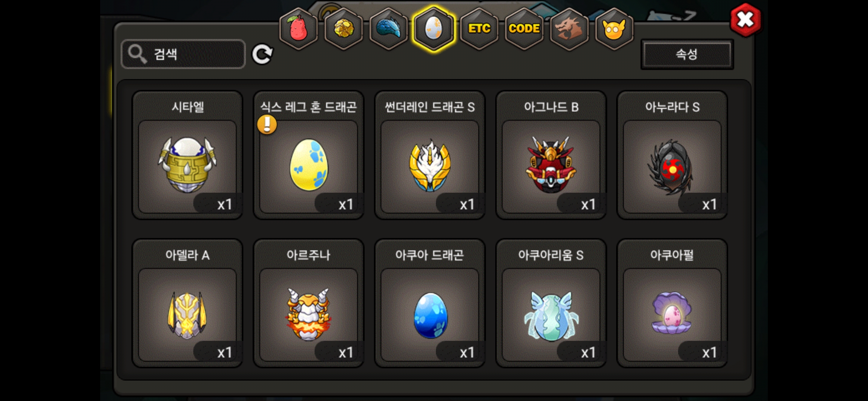Open the dragon head category icon
Image resolution: width=868 pixels, height=401 pixels.
569,29
